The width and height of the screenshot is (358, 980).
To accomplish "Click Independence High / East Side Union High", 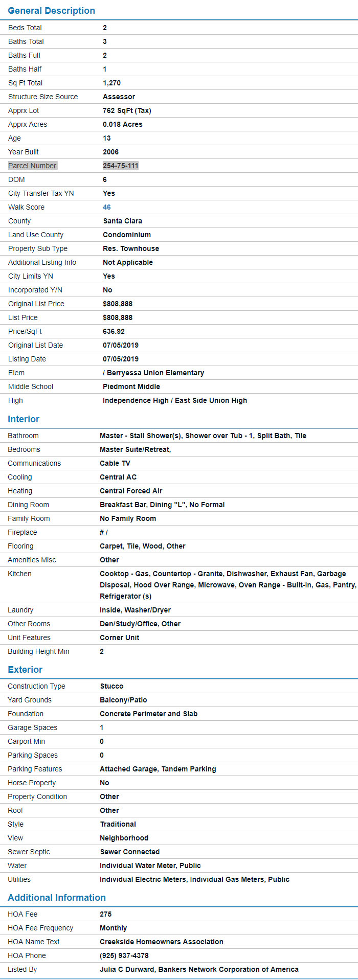I will click(175, 400).
